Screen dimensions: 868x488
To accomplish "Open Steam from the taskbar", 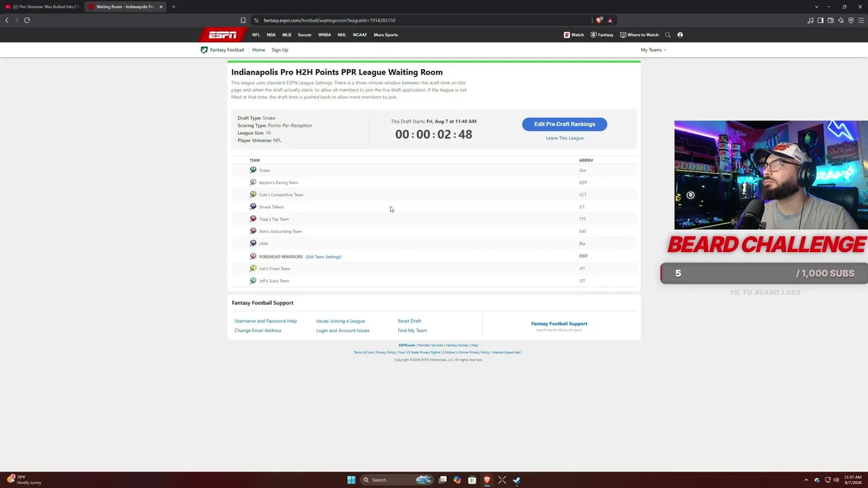I will [x=517, y=480].
